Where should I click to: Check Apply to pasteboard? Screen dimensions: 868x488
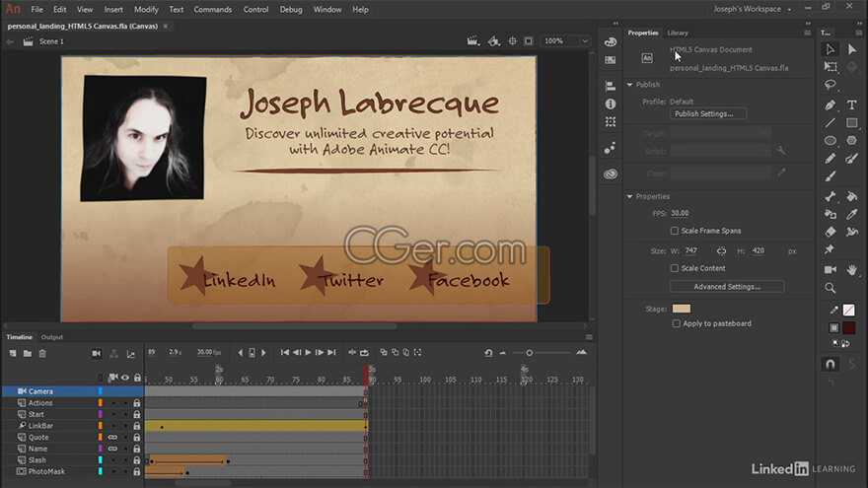pos(676,323)
